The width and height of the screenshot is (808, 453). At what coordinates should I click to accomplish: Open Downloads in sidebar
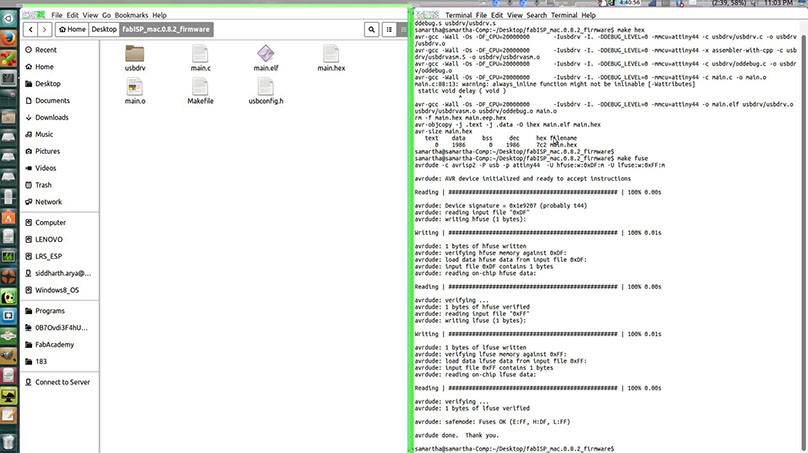point(59,118)
